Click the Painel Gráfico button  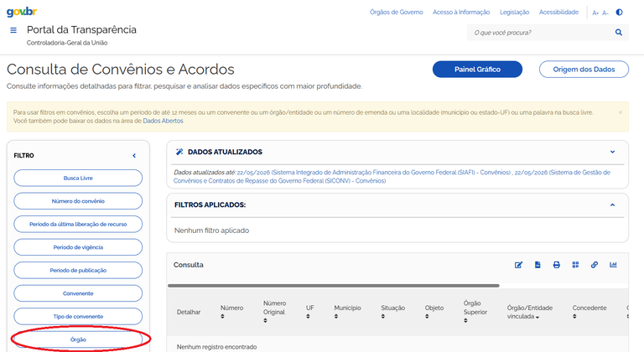477,70
